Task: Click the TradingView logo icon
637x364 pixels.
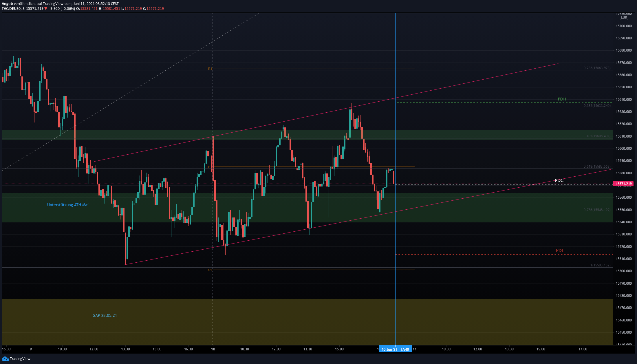Action: (x=6, y=358)
